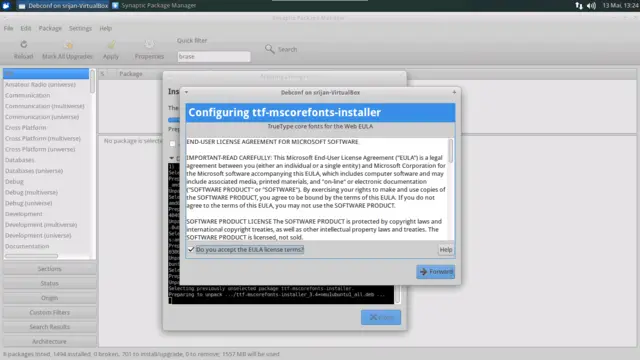Image resolution: width=640 pixels, height=360 pixels.
Task: Open the File menu
Action: tap(9, 28)
